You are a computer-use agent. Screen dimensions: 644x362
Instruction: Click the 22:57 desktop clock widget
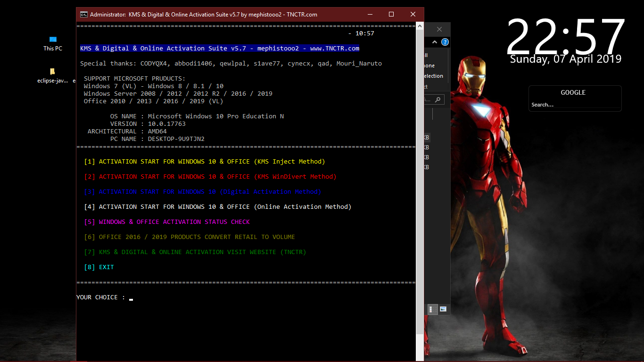tap(566, 36)
